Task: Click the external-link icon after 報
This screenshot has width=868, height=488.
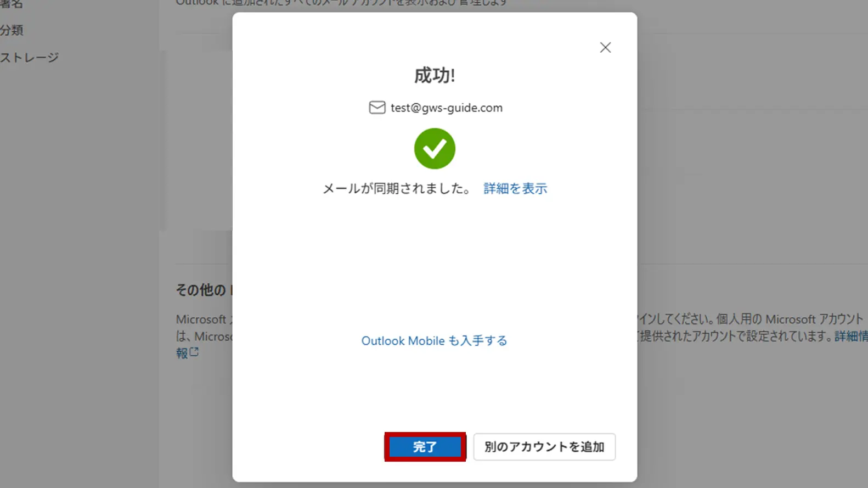Action: click(x=194, y=352)
